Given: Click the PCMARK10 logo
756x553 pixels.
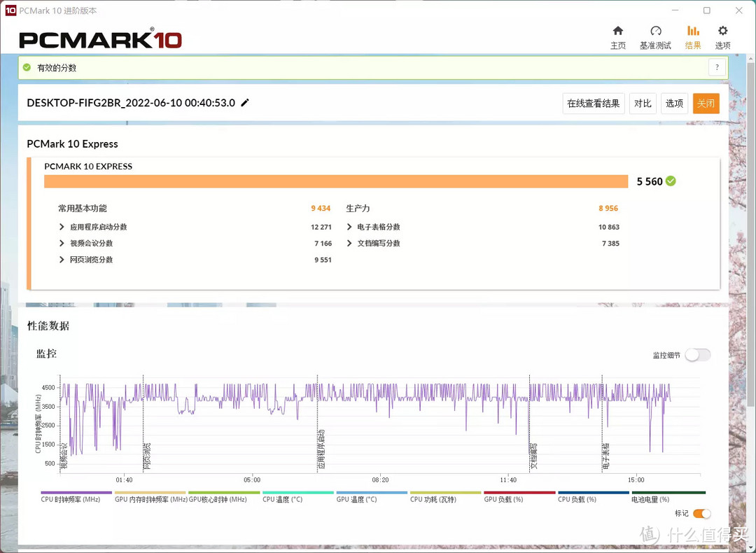Looking at the screenshot, I should (100, 38).
